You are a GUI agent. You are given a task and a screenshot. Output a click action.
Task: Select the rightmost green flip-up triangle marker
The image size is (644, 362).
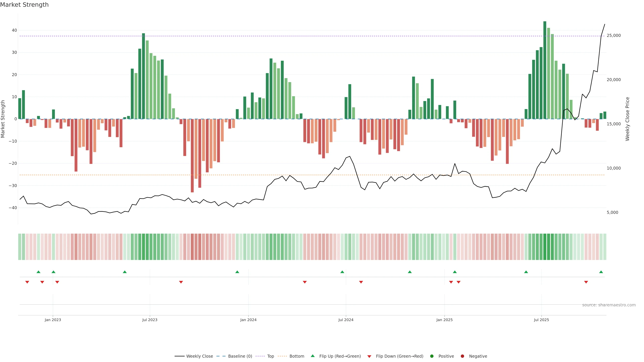(601, 272)
